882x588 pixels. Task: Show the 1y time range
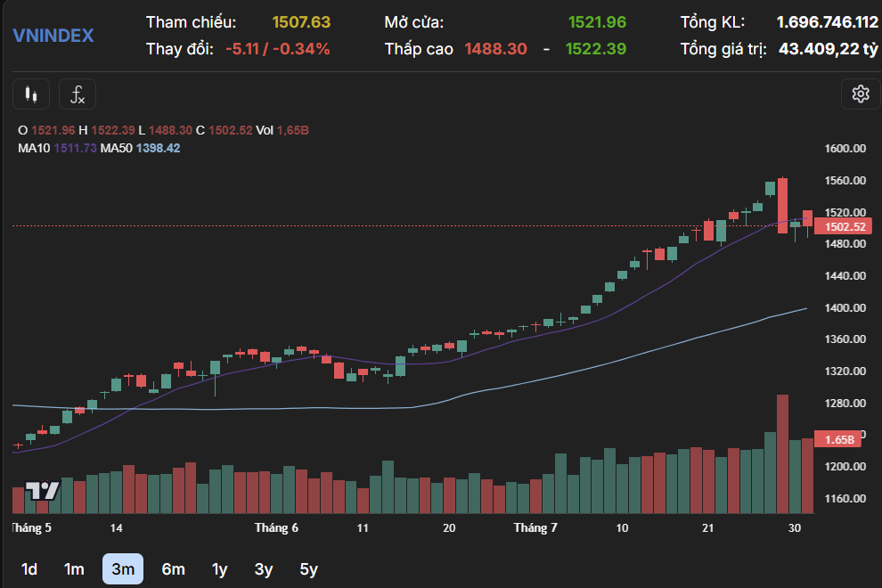[x=219, y=569]
